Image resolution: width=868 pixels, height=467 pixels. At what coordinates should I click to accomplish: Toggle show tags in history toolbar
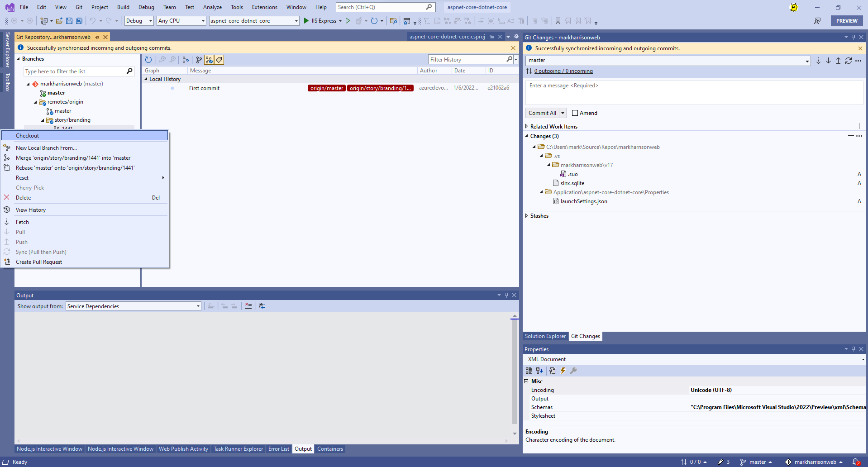click(219, 60)
